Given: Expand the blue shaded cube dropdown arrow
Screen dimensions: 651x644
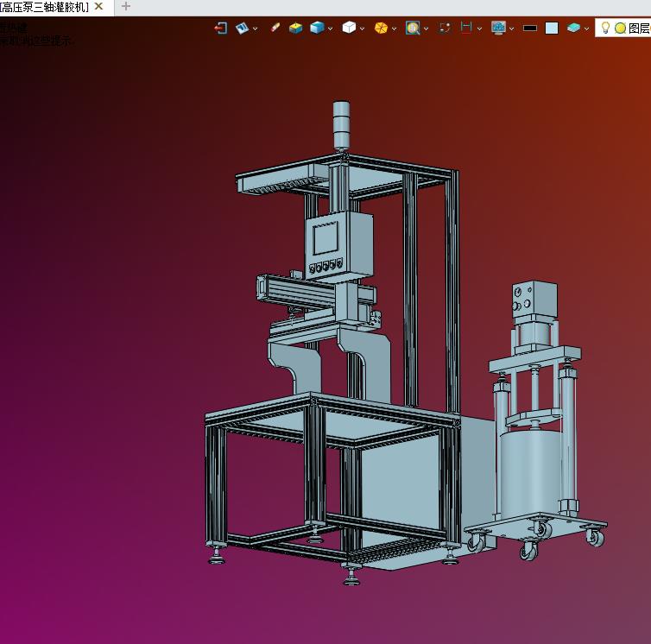Looking at the screenshot, I should pos(331,28).
